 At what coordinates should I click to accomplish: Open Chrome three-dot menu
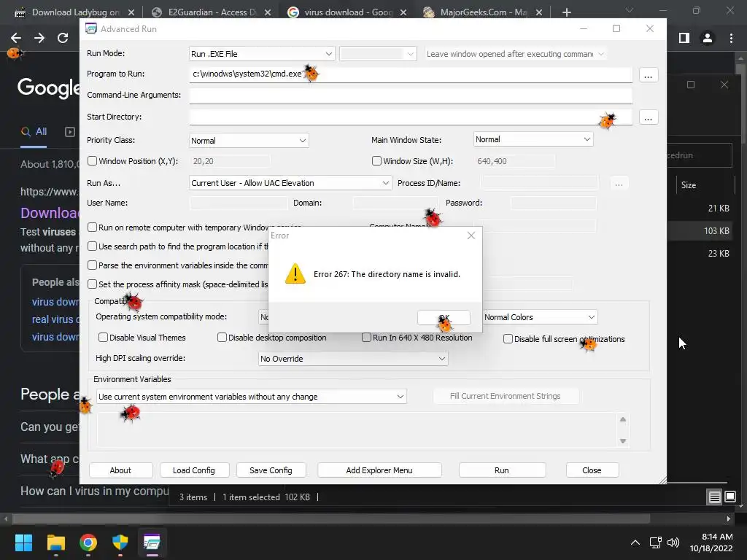coord(731,38)
